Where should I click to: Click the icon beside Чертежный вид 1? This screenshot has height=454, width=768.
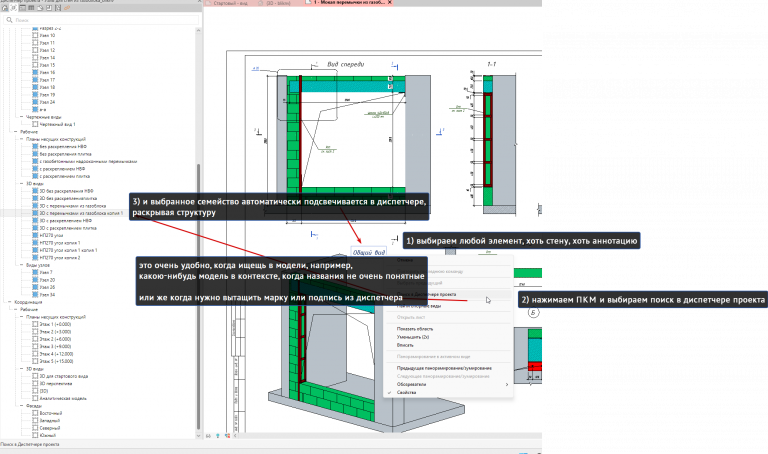click(x=35, y=124)
